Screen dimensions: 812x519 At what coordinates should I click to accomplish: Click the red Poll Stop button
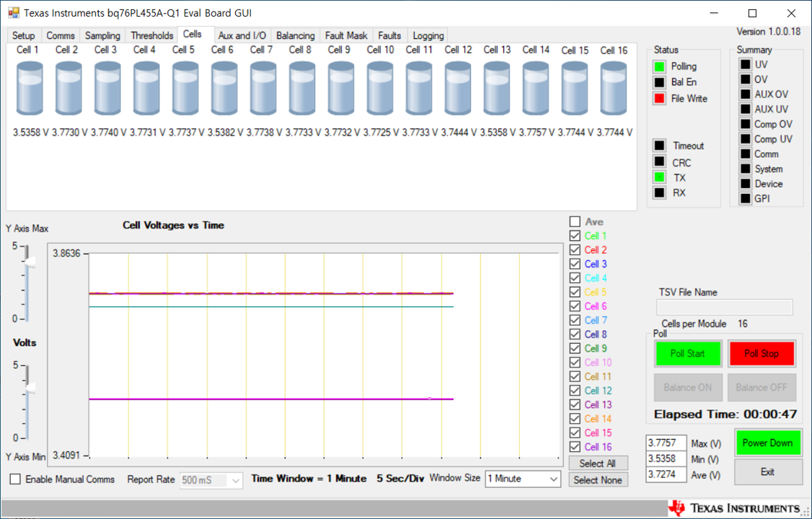tap(762, 354)
